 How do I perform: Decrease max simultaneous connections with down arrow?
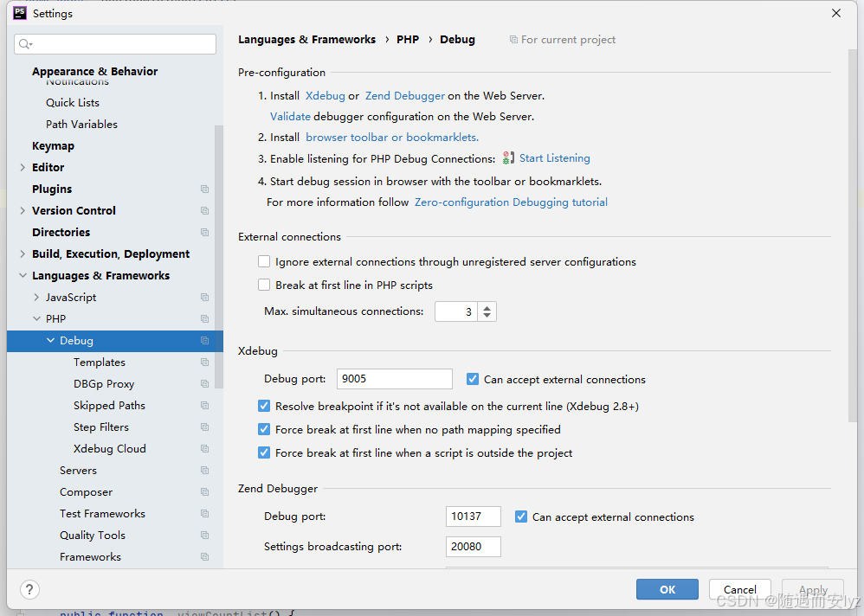point(487,316)
